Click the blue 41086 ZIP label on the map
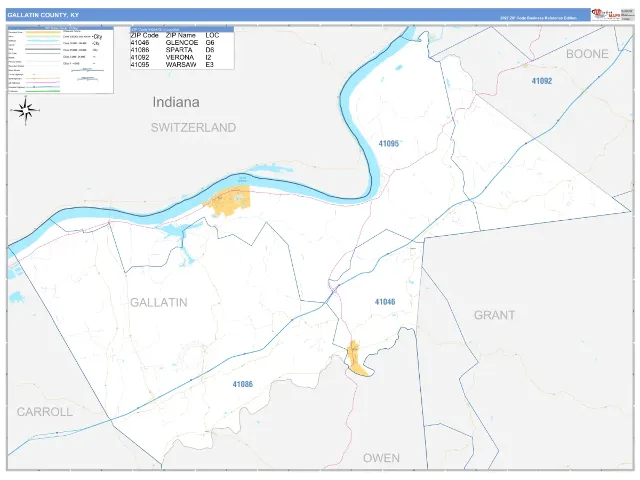640x480 pixels. pos(243,384)
